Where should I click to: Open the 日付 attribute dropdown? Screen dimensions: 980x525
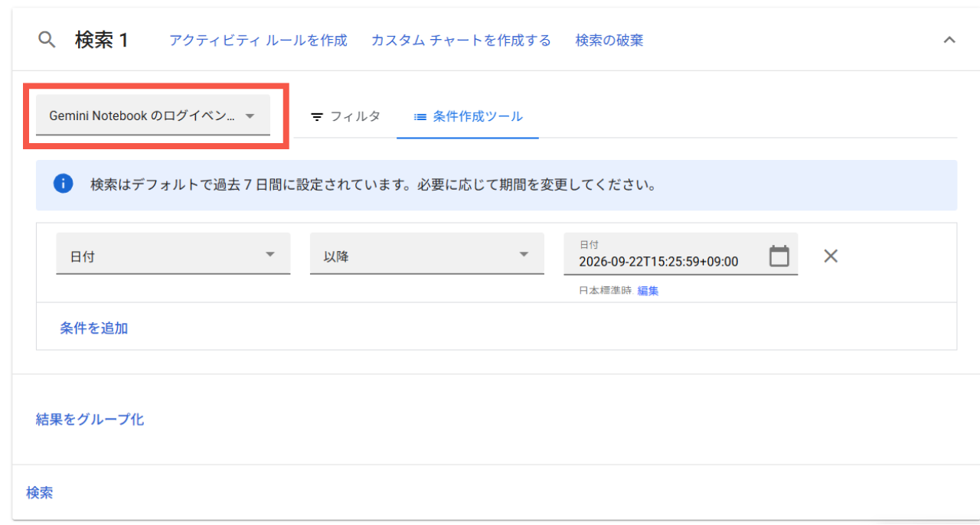coord(173,254)
